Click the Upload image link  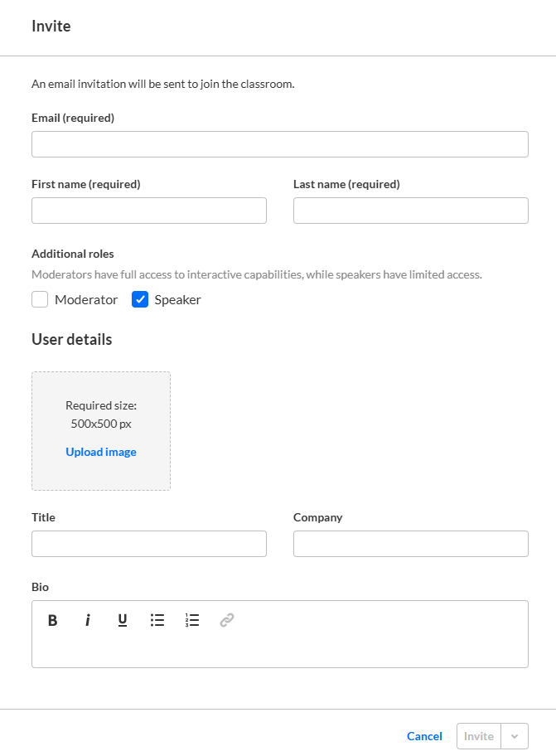point(101,452)
